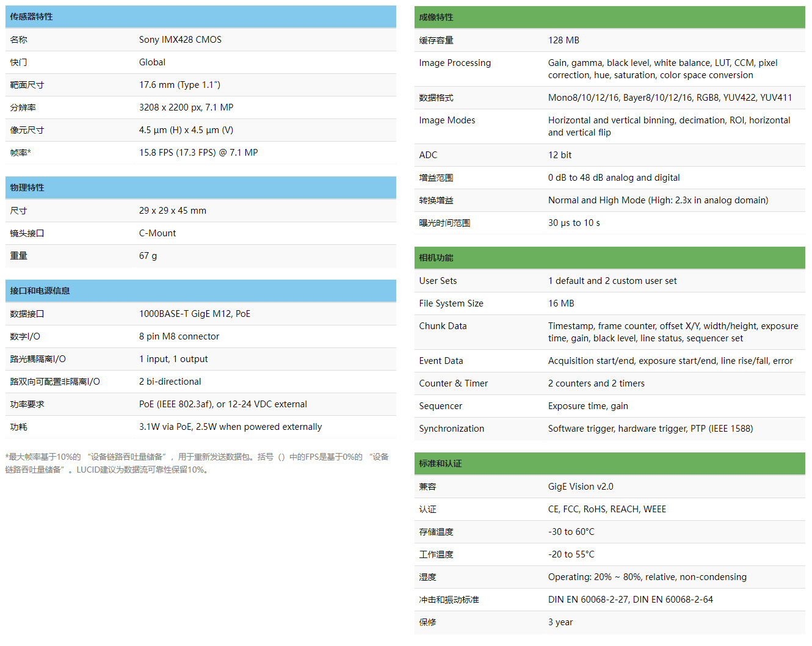Screen dimensions: 812x646
Task: Click the Synchronization row label
Action: (x=452, y=429)
